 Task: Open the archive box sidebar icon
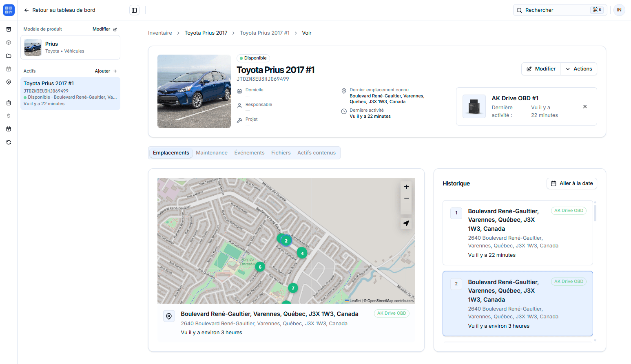click(9, 29)
